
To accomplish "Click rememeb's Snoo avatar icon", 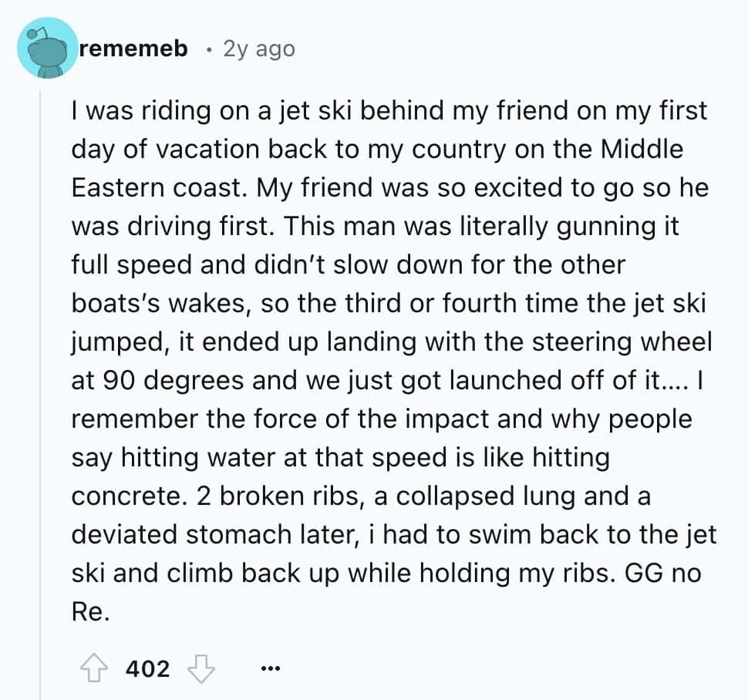I will point(47,49).
